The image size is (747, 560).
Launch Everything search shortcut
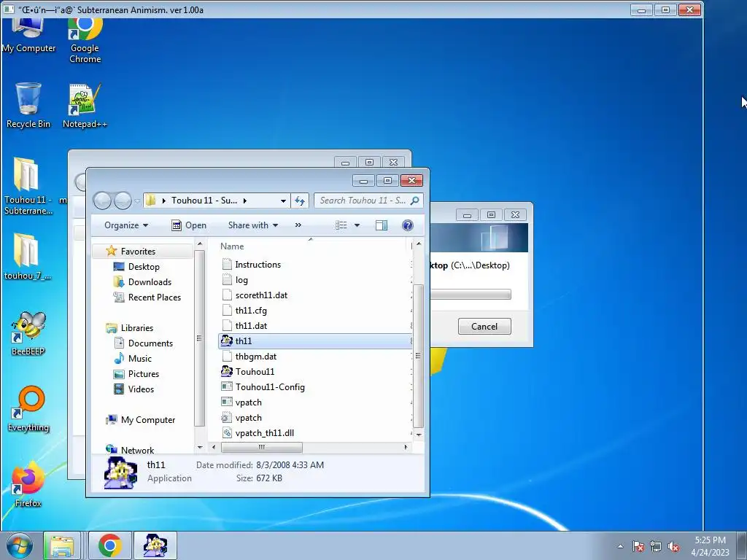point(28,408)
